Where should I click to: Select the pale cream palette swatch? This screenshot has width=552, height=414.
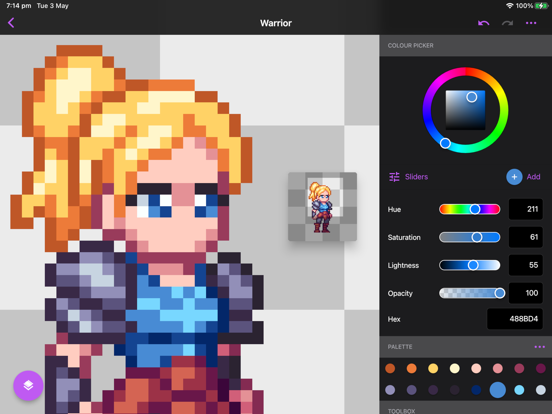coord(454,368)
